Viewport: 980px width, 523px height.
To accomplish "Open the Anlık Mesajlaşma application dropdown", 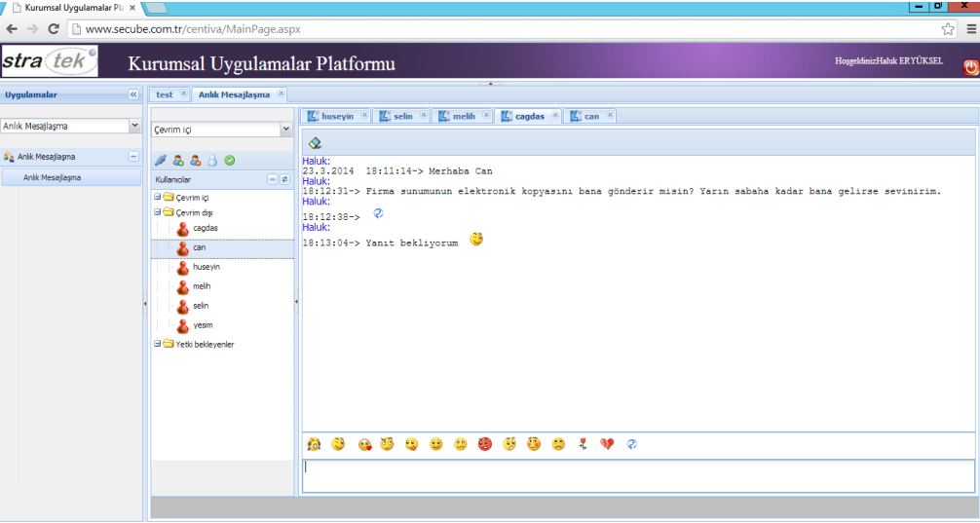I will (x=134, y=126).
